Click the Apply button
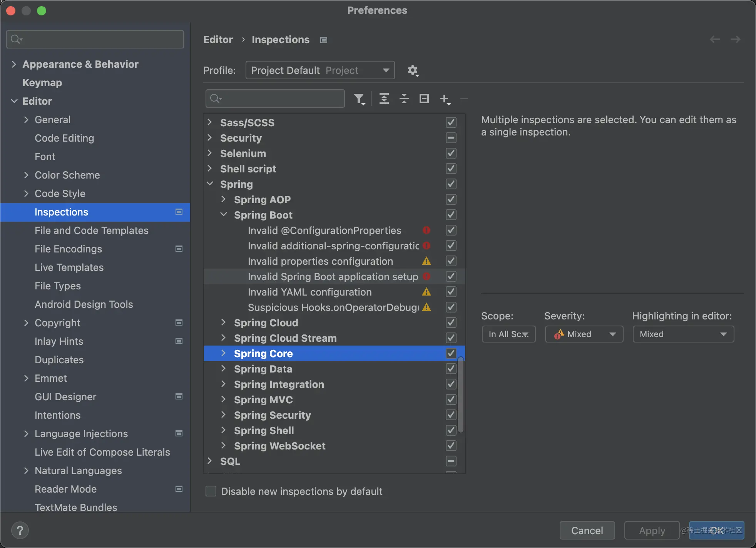Image resolution: width=756 pixels, height=548 pixels. point(652,530)
